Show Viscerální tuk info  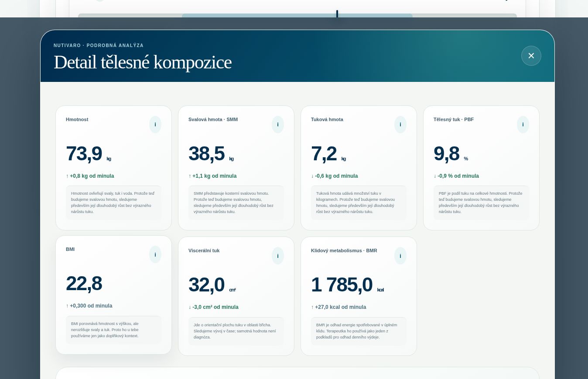pos(278,256)
